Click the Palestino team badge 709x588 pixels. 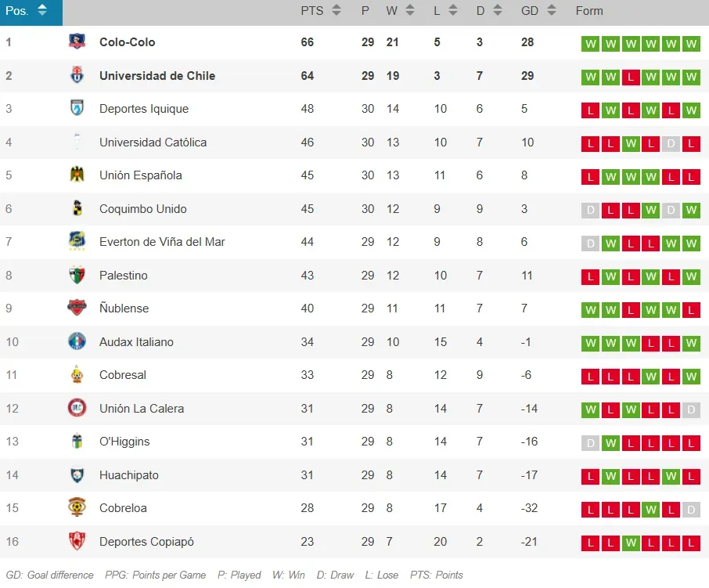(x=76, y=276)
